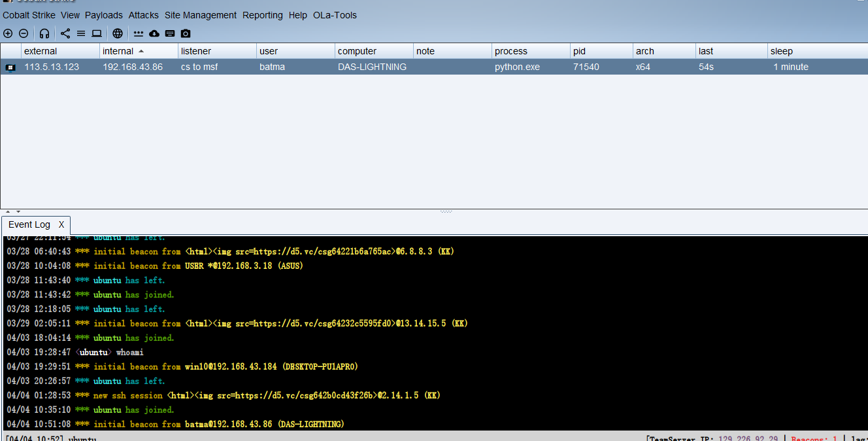Viewport: 868px width, 441px height.
Task: Click the log line for win10 DESKTOP-PU1APR0 beacon
Action: point(182,366)
